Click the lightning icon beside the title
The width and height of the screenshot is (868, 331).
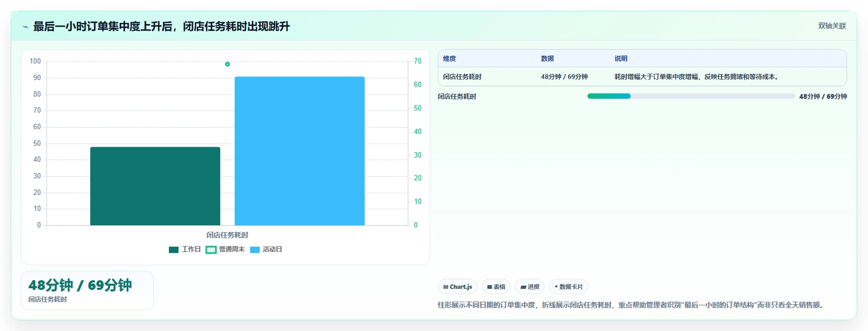coord(25,27)
